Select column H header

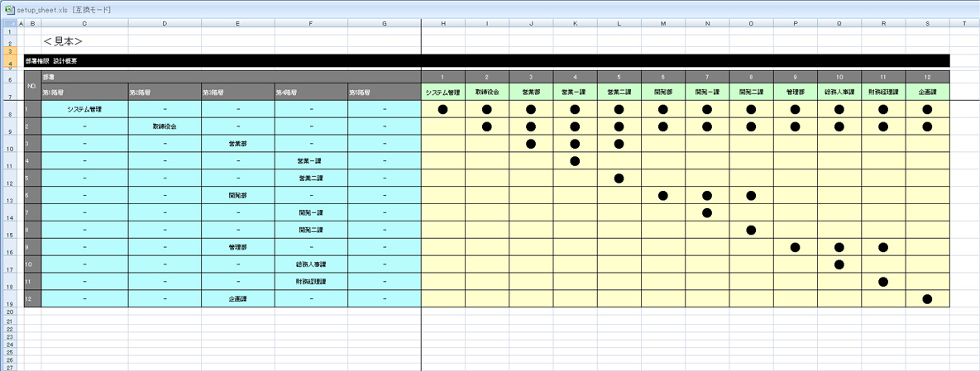[x=442, y=22]
